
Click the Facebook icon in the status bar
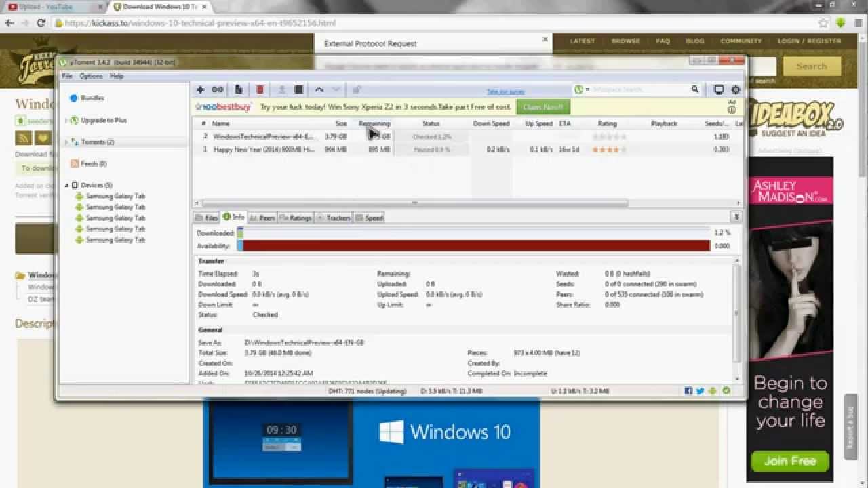(x=688, y=391)
